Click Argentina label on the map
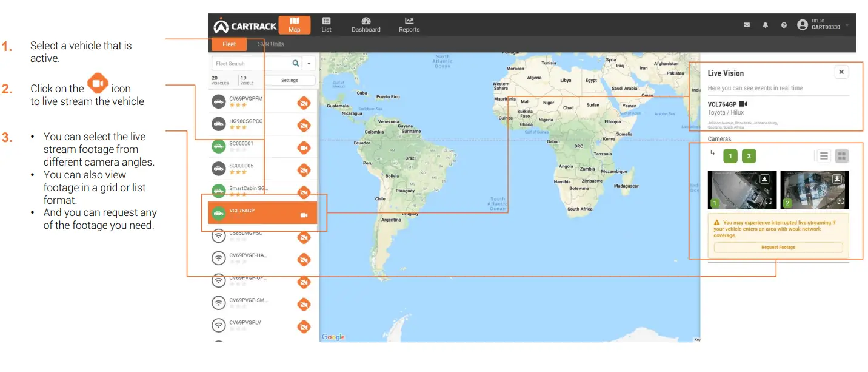 (392, 219)
